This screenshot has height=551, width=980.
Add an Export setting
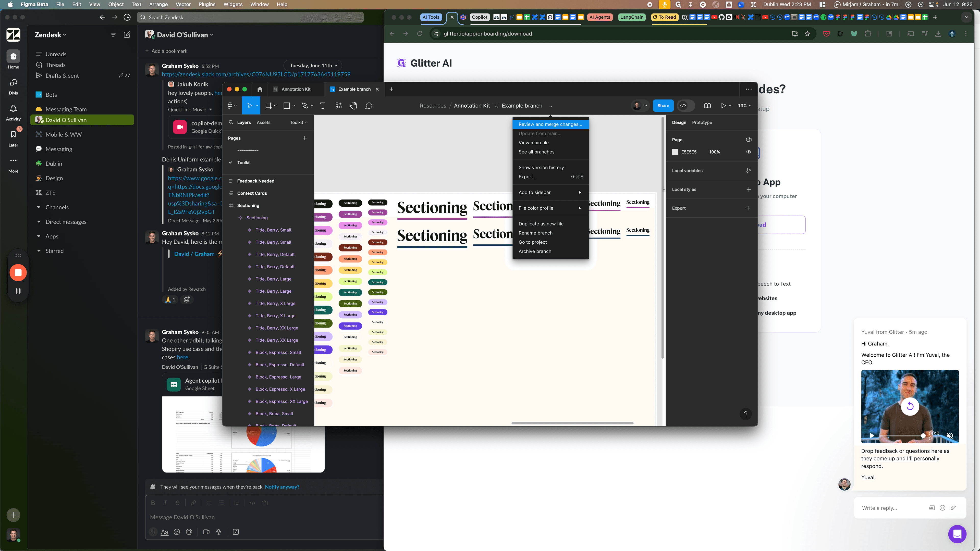749,208
